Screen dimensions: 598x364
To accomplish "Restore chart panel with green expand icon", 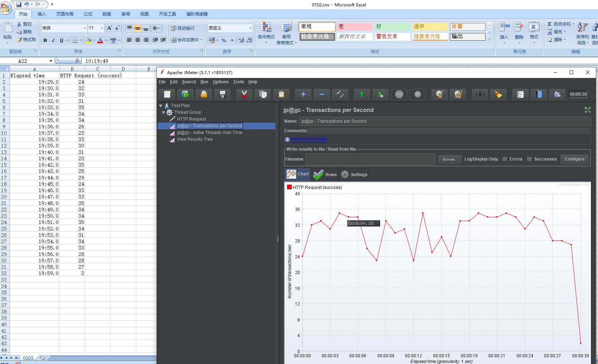I will coord(587,110).
